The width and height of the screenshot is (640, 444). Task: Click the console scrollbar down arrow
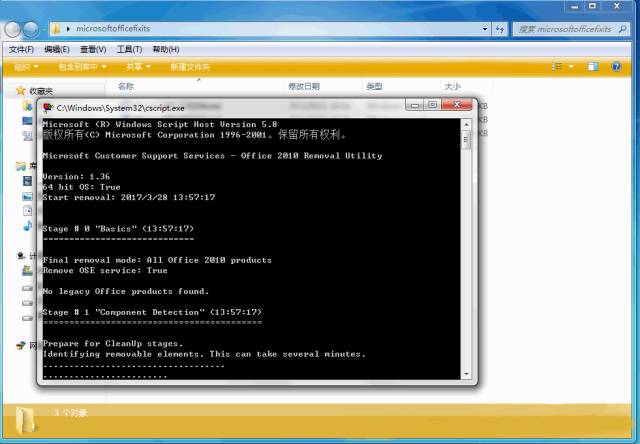tap(466, 374)
